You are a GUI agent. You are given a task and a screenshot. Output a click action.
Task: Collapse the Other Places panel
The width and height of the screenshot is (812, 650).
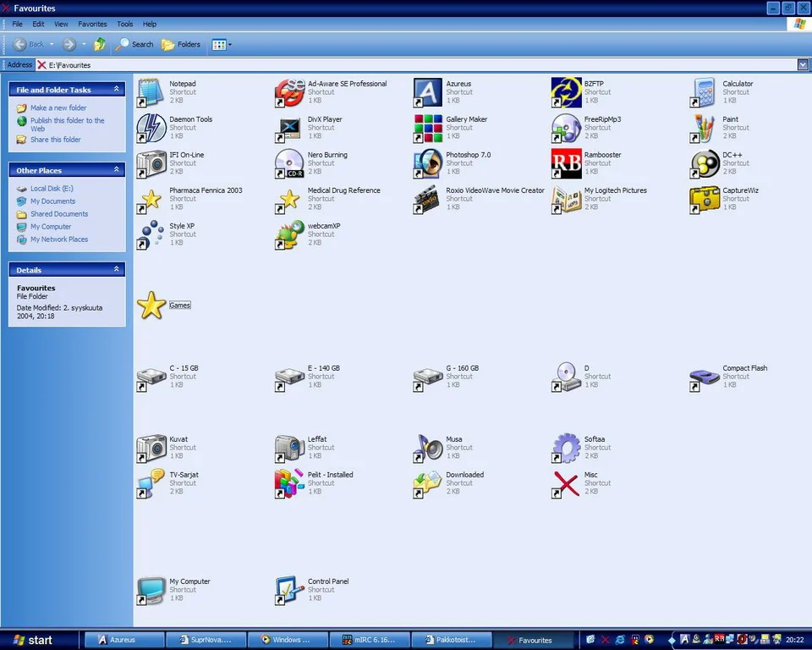click(117, 170)
